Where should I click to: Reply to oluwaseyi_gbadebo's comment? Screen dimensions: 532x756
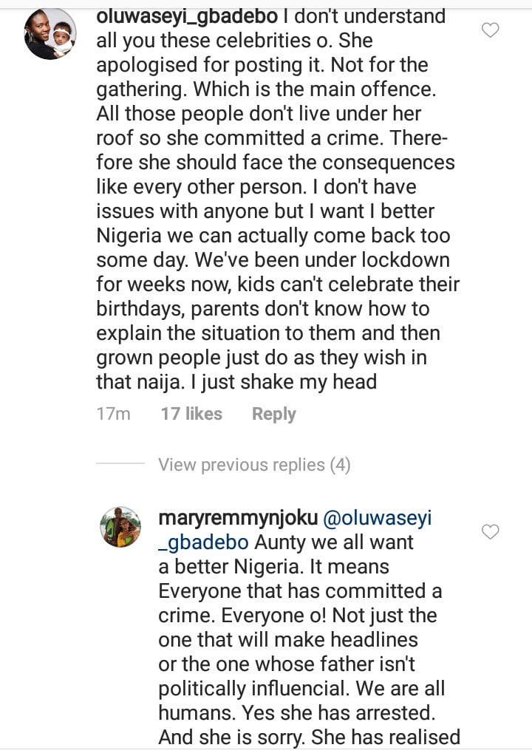tap(273, 414)
